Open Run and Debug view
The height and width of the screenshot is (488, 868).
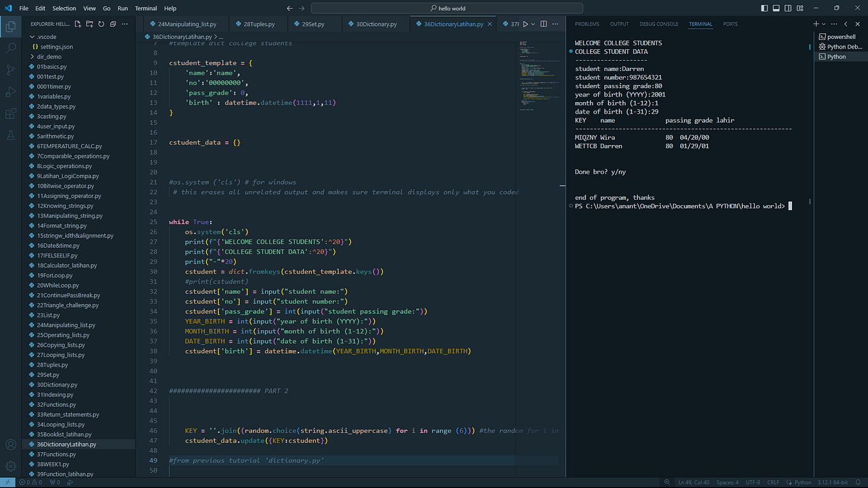point(11,92)
